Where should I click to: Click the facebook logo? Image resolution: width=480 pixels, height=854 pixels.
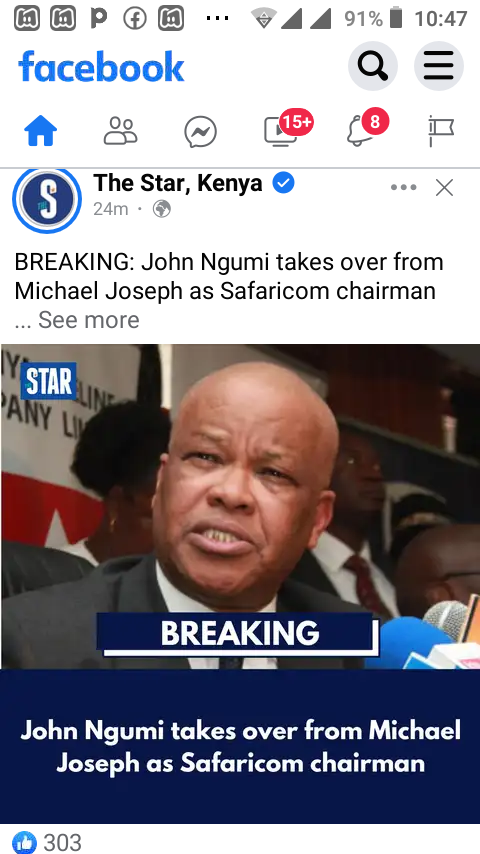point(101,66)
